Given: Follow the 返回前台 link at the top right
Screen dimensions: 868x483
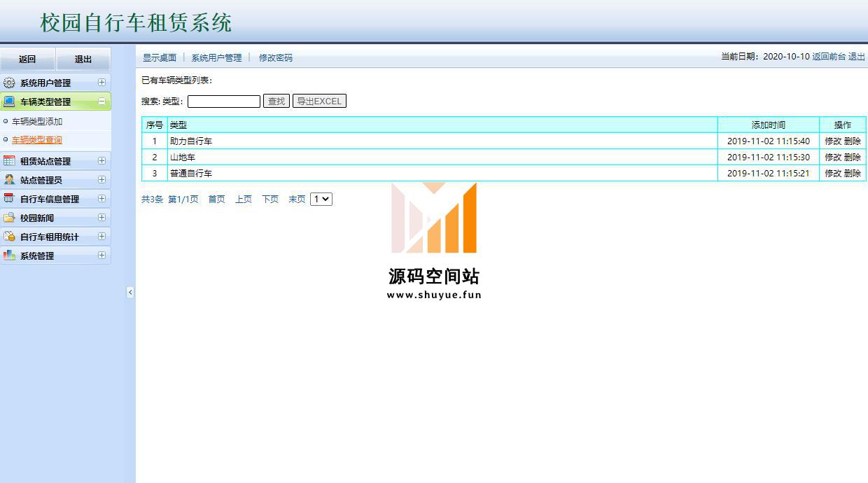Looking at the screenshot, I should pyautogui.click(x=829, y=56).
